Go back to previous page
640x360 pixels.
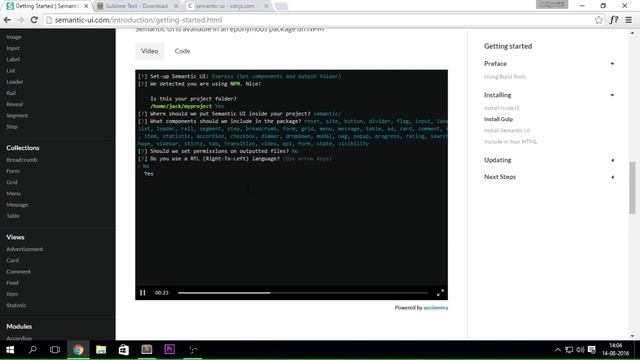click(7, 20)
